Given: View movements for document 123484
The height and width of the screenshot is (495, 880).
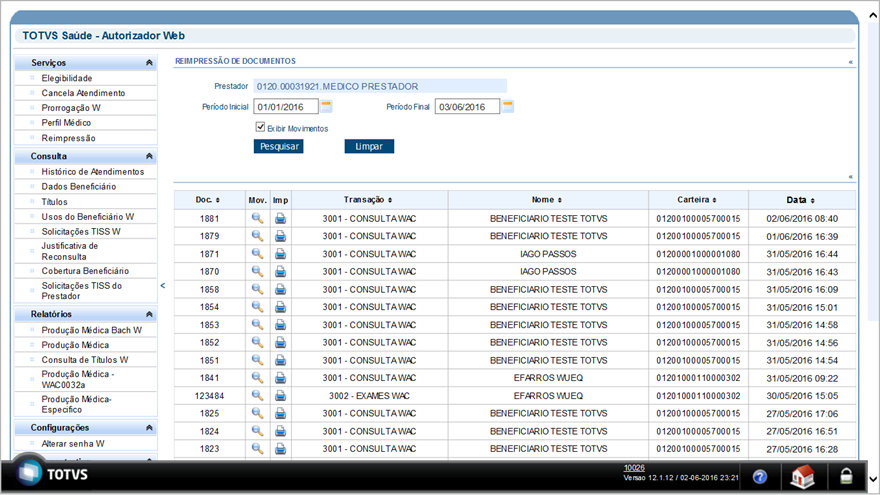Looking at the screenshot, I should tap(257, 396).
